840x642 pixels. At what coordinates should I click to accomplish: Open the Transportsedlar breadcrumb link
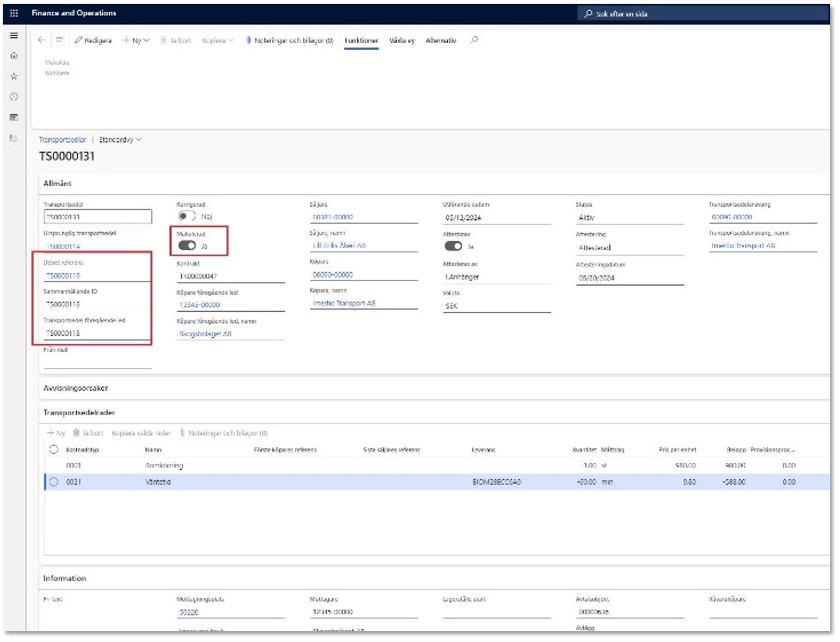(x=62, y=140)
